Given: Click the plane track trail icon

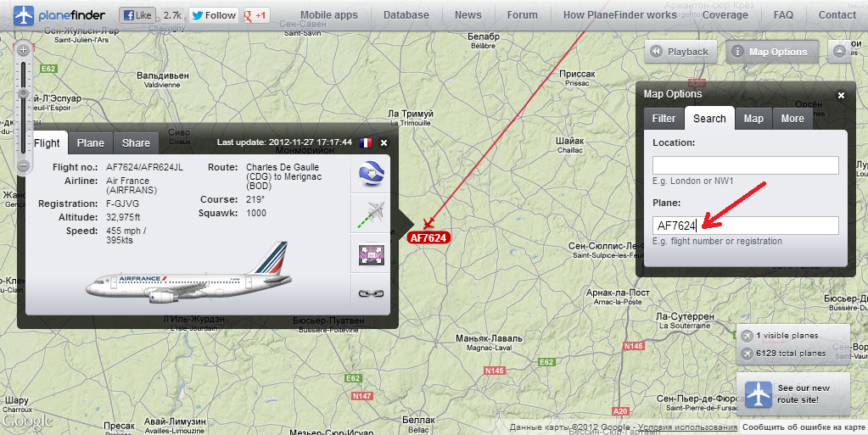Looking at the screenshot, I should [372, 215].
